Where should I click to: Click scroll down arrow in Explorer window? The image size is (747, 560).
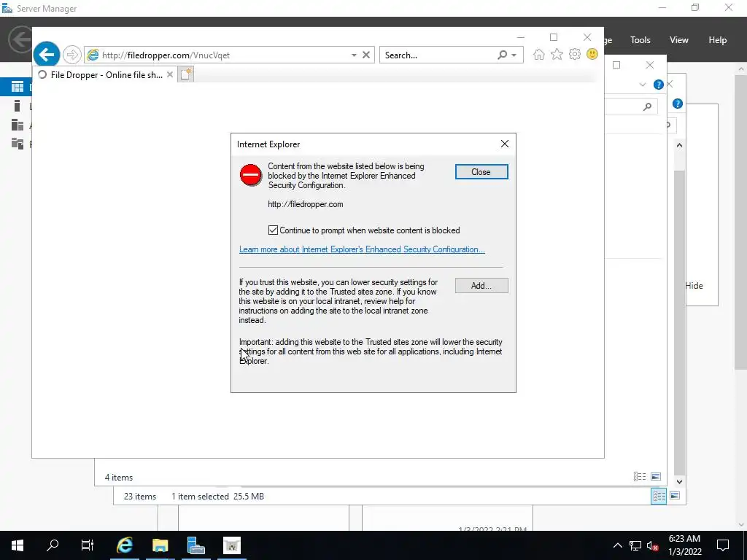tap(679, 481)
